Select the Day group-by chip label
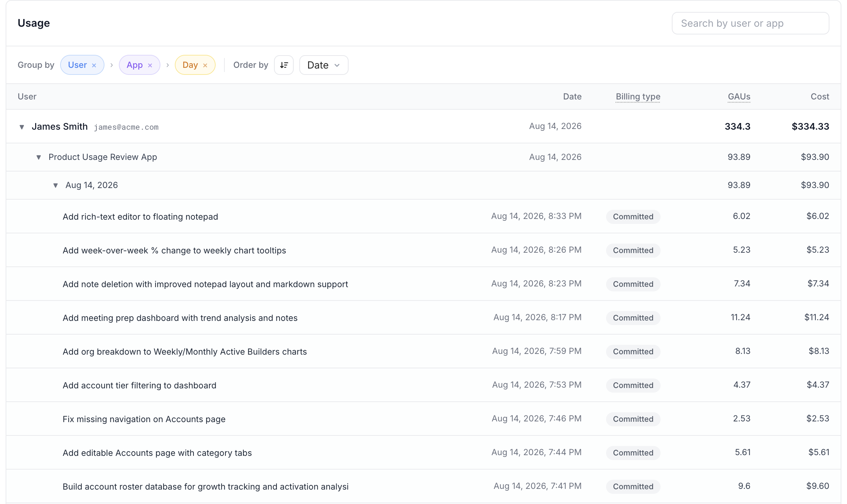The height and width of the screenshot is (504, 847). click(x=190, y=65)
